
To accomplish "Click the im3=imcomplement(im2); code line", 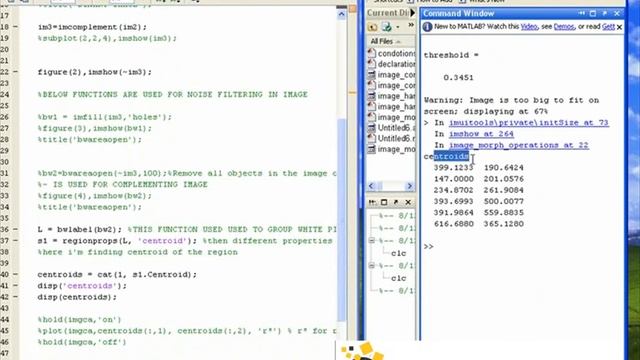I will point(92,27).
